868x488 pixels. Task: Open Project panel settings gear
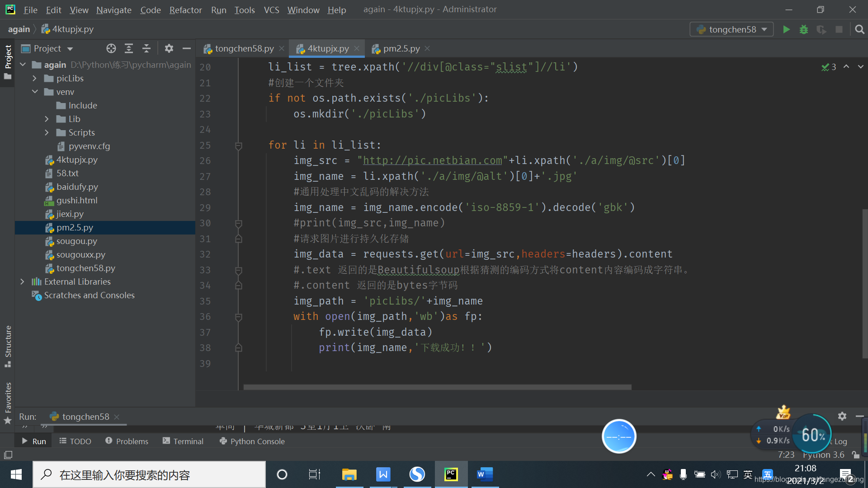tap(169, 48)
